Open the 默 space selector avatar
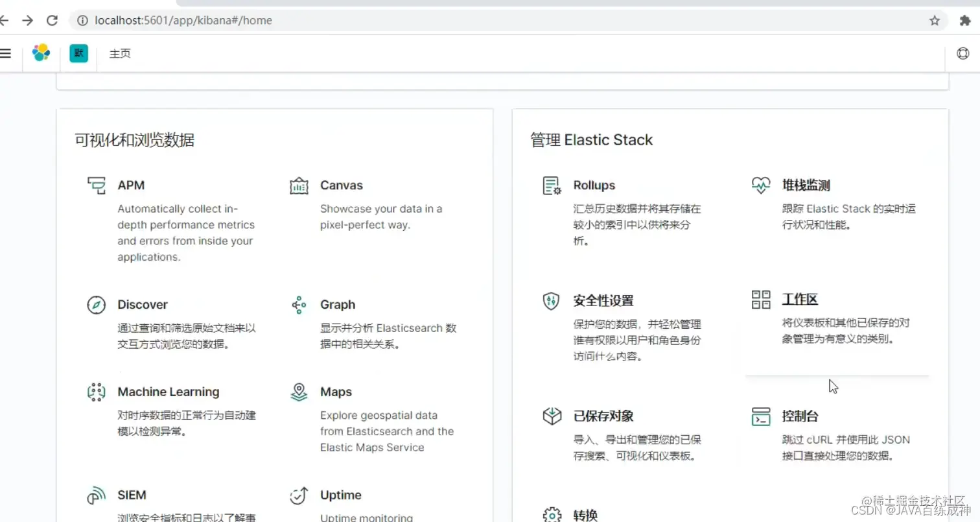Viewport: 980px width, 522px height. pyautogui.click(x=78, y=53)
